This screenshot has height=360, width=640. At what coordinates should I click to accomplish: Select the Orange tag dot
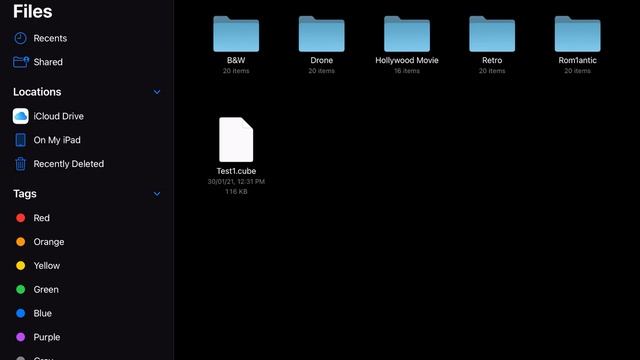[20, 242]
